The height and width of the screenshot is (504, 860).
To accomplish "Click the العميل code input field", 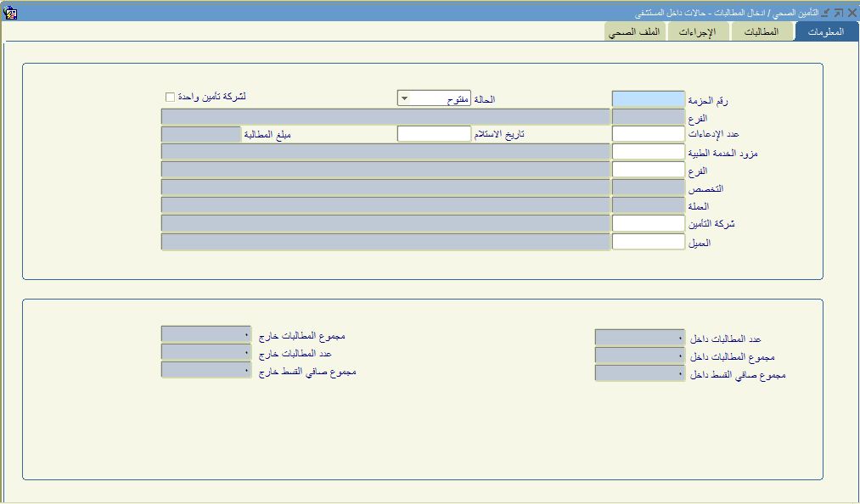I will 648,242.
